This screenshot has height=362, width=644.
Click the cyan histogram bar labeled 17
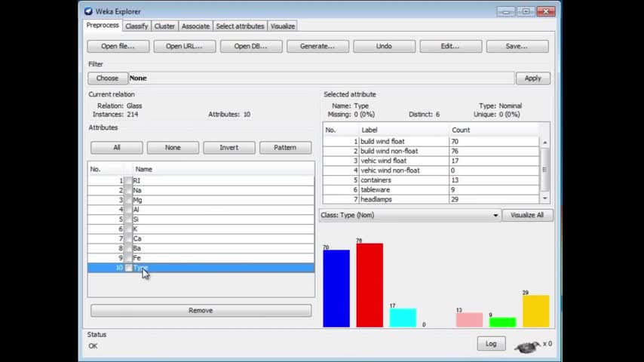(x=403, y=318)
